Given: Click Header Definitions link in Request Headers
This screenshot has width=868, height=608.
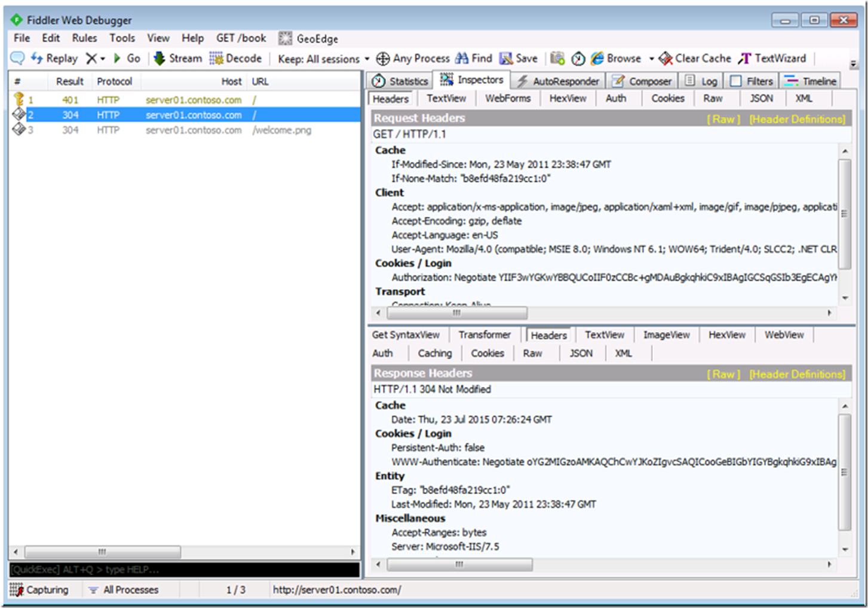Looking at the screenshot, I should click(798, 119).
